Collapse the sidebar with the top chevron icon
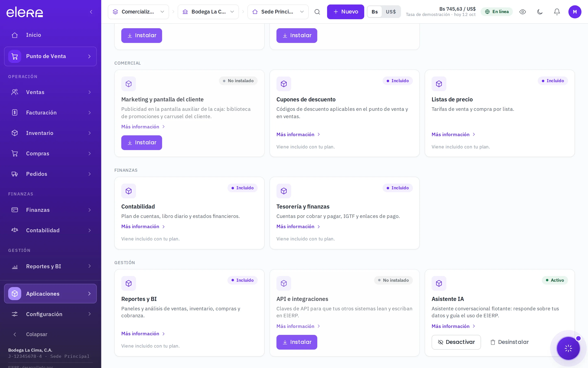Viewport: 588px width, 368px height. pyautogui.click(x=91, y=12)
